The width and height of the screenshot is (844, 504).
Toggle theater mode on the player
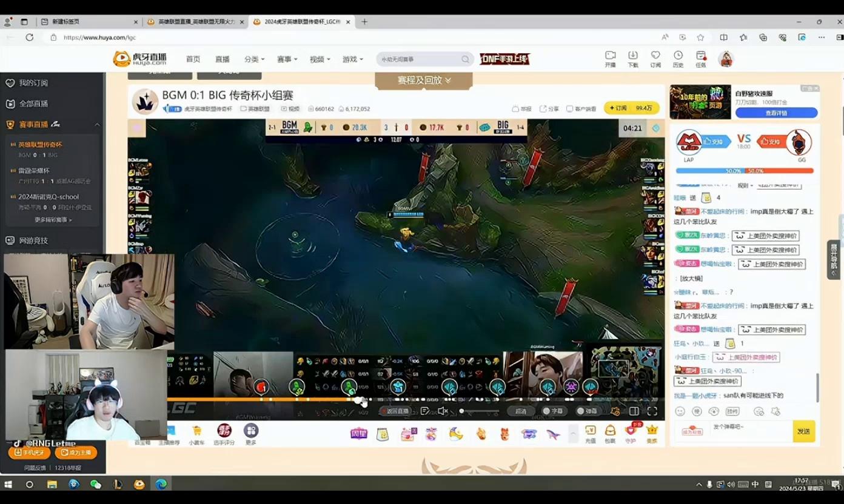point(634,411)
